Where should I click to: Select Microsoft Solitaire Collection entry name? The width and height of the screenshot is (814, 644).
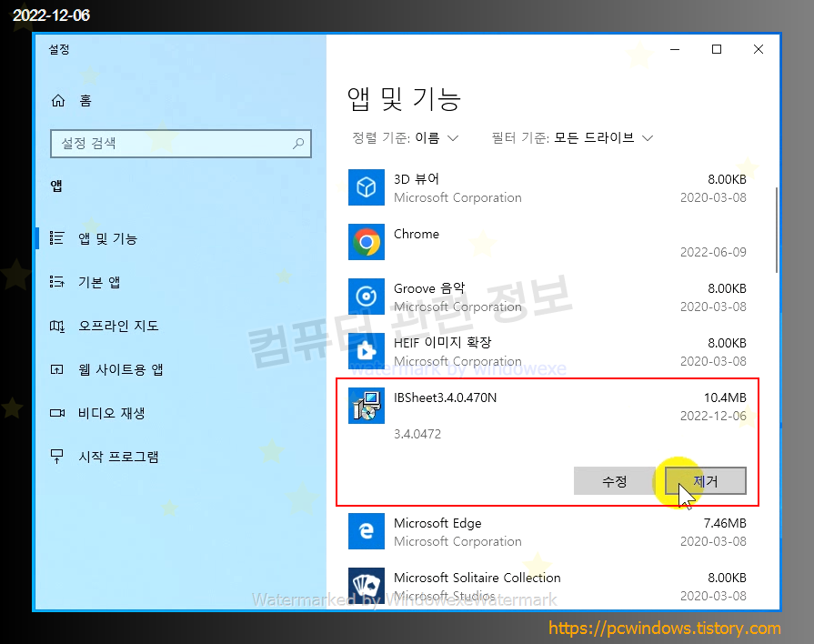(x=477, y=578)
